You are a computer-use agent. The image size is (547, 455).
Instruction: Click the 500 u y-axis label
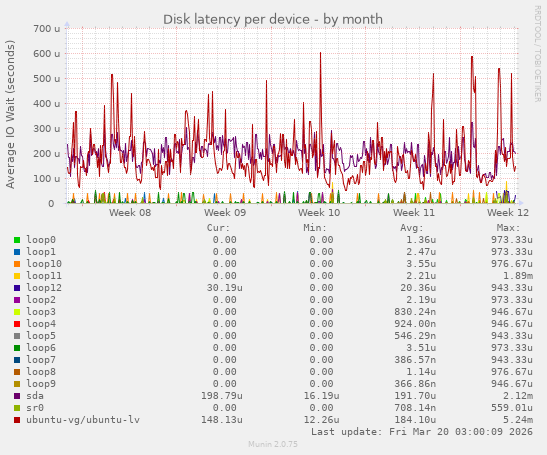pos(47,79)
